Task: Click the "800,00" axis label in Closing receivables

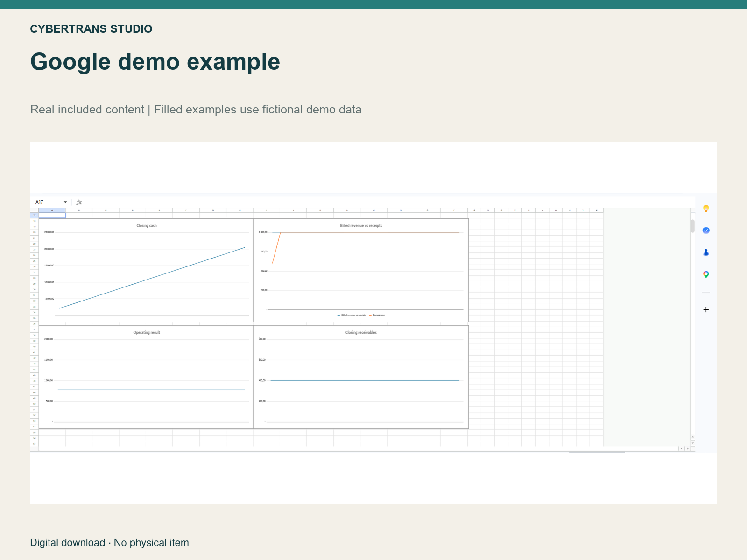Action: (262, 339)
